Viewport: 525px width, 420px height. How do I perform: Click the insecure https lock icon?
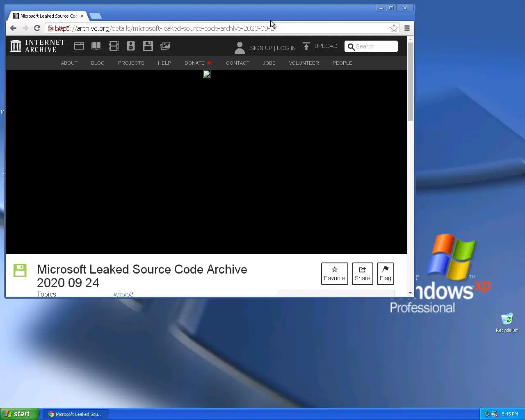click(x=51, y=28)
